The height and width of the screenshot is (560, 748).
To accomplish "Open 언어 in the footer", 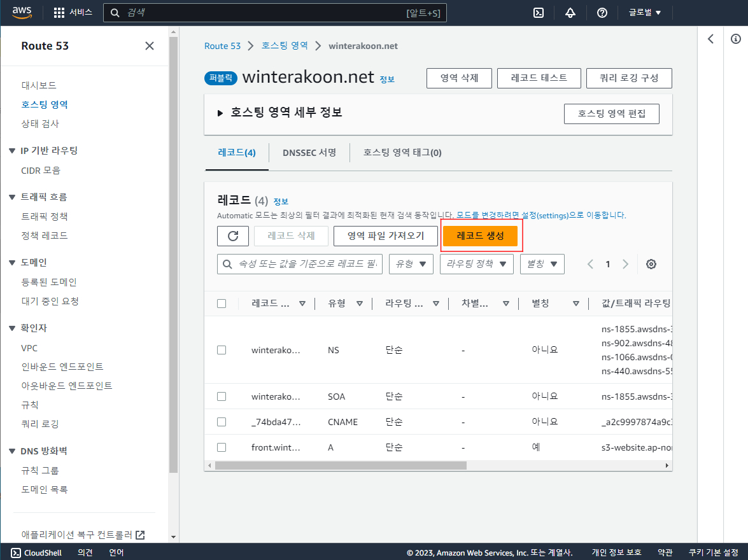I will tap(116, 552).
